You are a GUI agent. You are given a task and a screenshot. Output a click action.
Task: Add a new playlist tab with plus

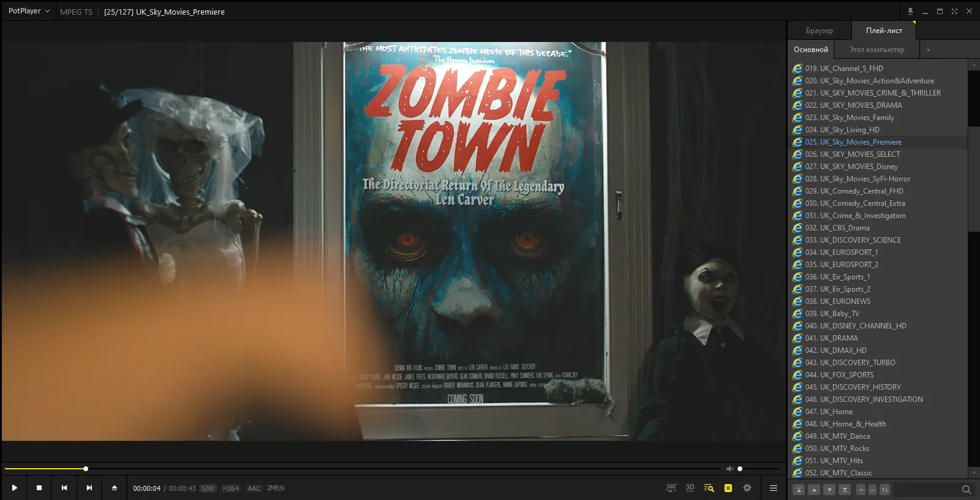click(928, 50)
